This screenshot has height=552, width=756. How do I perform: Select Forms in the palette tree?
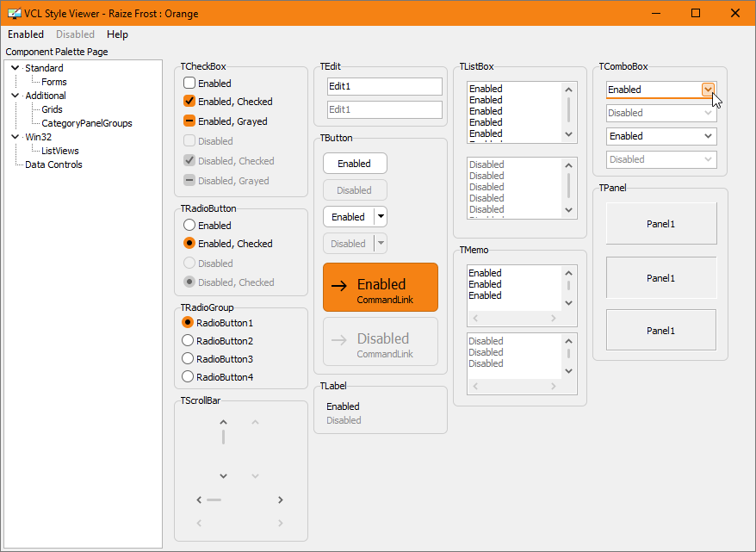pyautogui.click(x=54, y=82)
